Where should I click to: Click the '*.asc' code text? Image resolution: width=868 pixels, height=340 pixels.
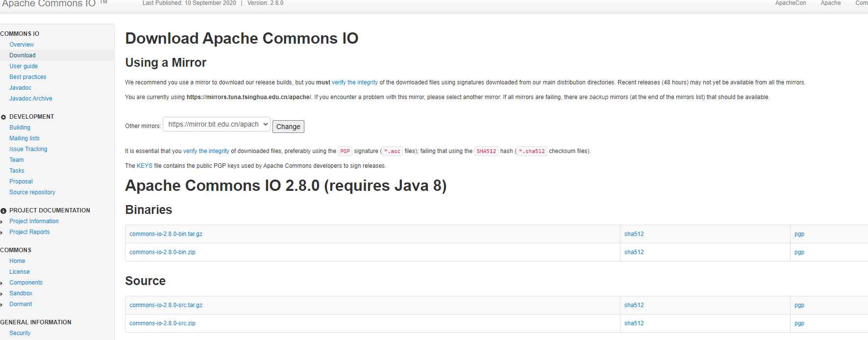pos(392,151)
